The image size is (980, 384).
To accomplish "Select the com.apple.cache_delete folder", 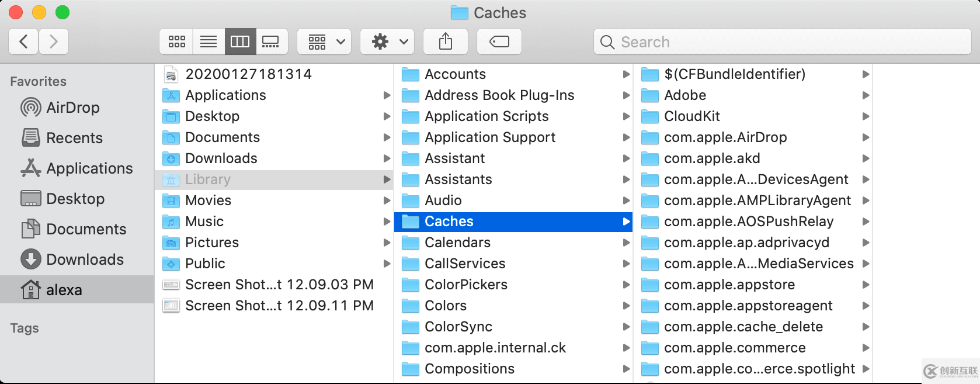I will (753, 327).
